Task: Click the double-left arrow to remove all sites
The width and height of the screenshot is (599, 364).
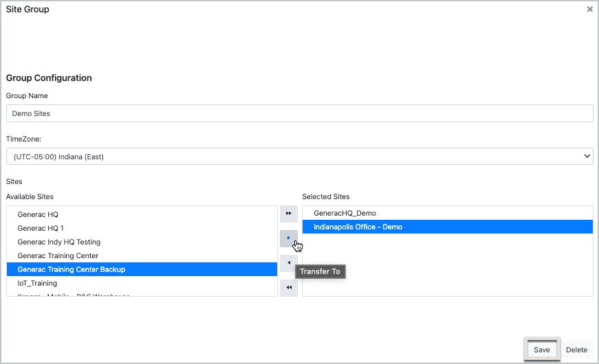Action: pyautogui.click(x=289, y=288)
